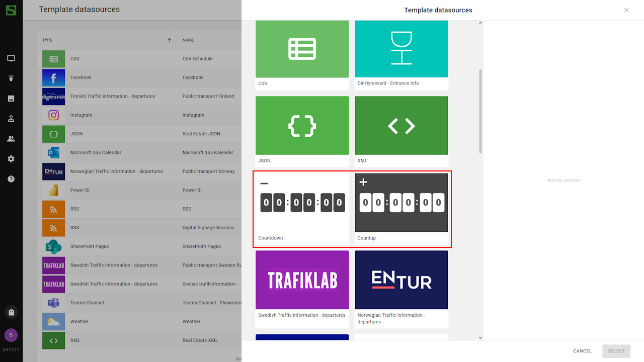Click the users group icon in sidebar
The image size is (644, 362).
tap(11, 139)
